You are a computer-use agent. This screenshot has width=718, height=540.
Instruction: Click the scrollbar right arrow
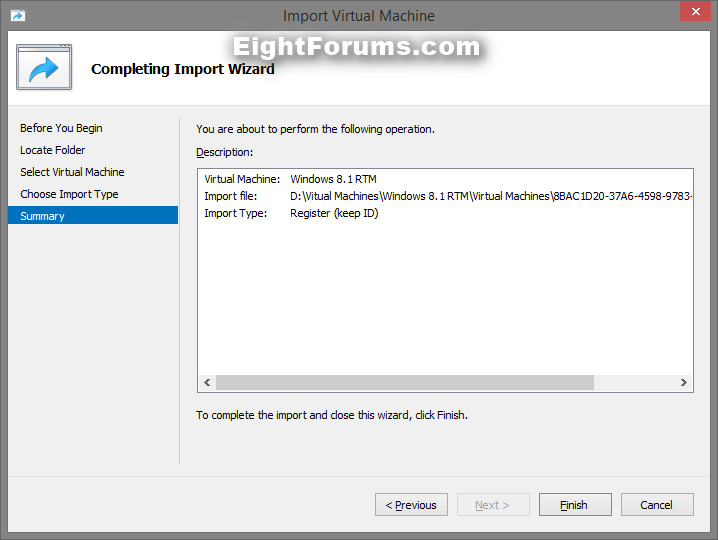(684, 382)
